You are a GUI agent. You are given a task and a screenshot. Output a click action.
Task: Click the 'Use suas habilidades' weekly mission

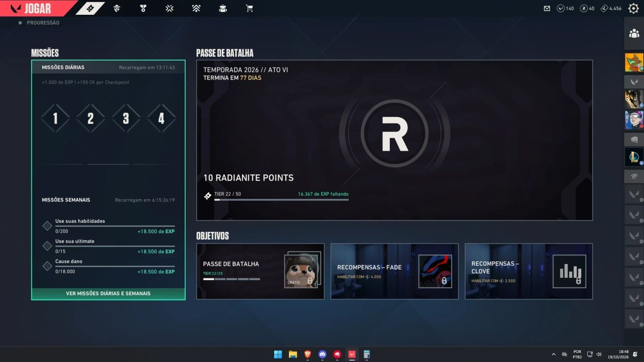[108, 226]
